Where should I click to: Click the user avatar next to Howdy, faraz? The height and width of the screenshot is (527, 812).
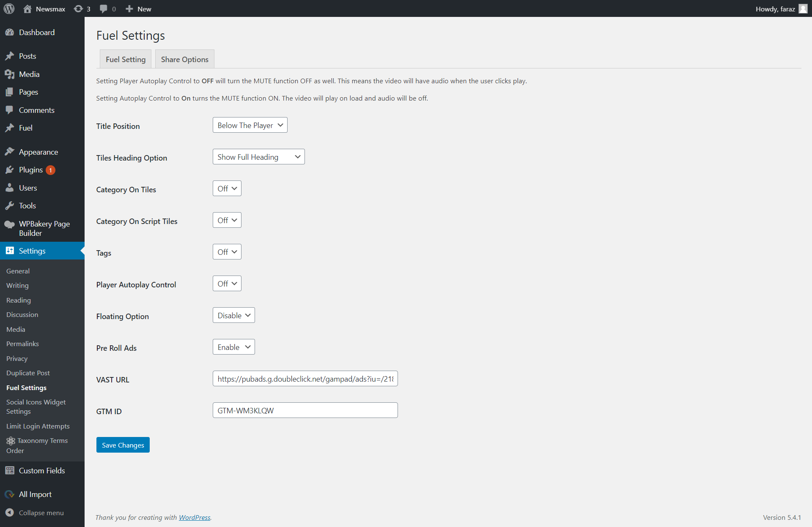803,9
